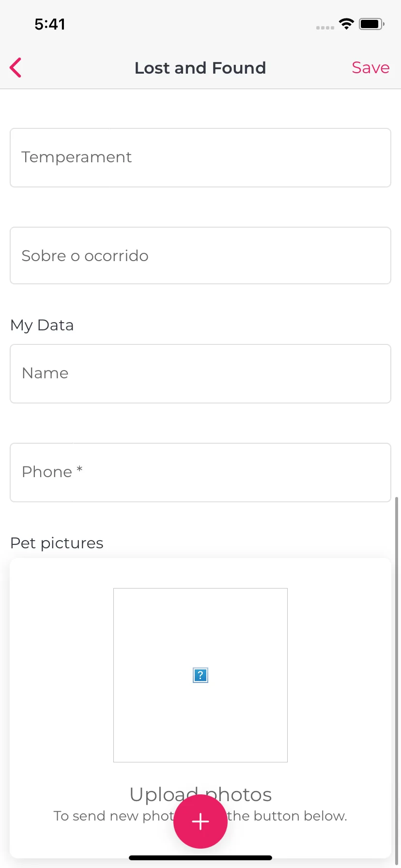Tap the battery indicator icon
This screenshot has width=401, height=868.
(x=372, y=24)
